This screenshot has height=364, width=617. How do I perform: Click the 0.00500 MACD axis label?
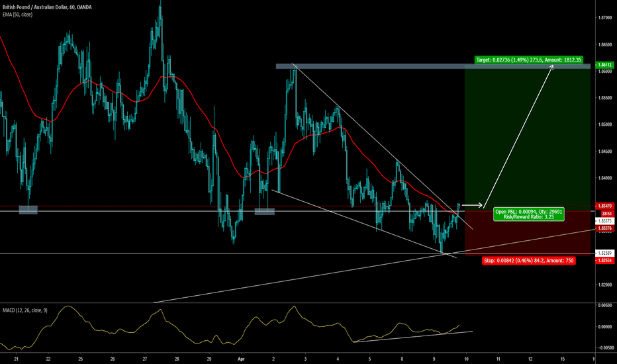click(605, 305)
